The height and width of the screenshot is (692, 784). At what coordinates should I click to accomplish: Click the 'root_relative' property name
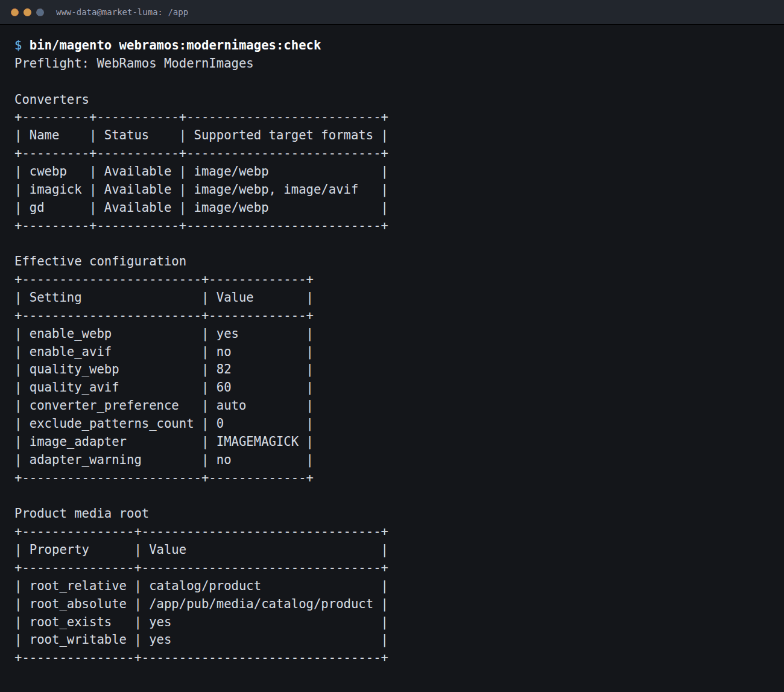point(78,586)
